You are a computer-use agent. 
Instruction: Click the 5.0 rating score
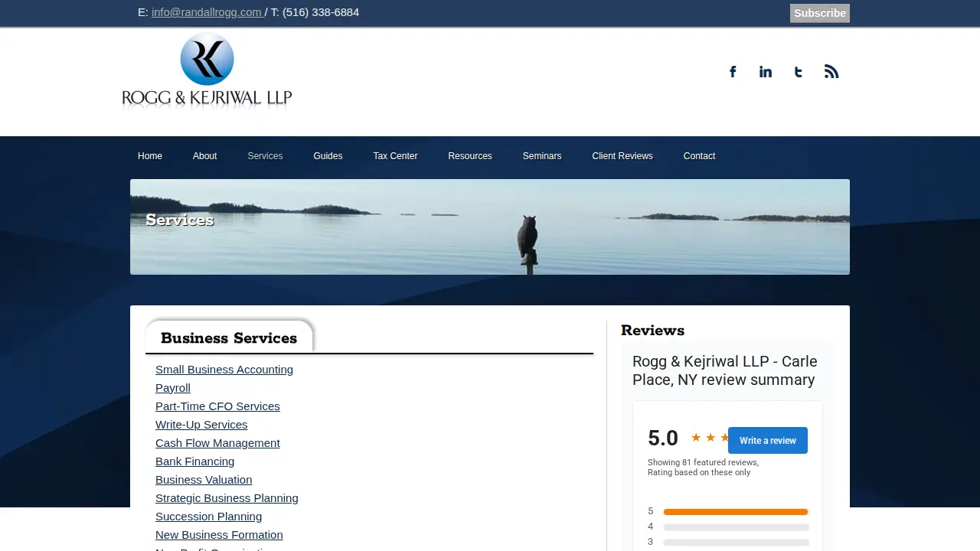click(x=663, y=439)
